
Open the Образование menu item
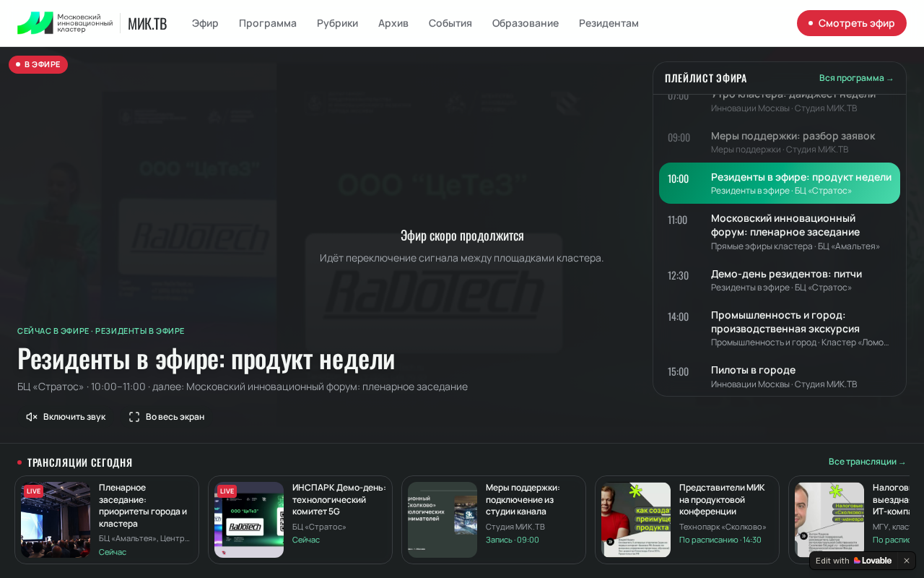click(526, 23)
